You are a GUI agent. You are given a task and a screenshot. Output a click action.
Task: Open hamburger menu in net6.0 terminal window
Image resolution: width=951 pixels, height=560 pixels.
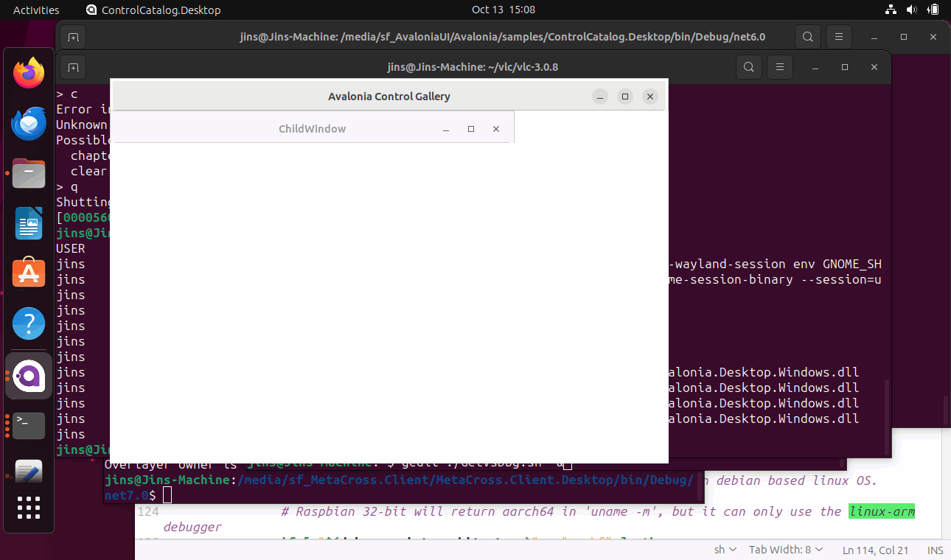839,37
